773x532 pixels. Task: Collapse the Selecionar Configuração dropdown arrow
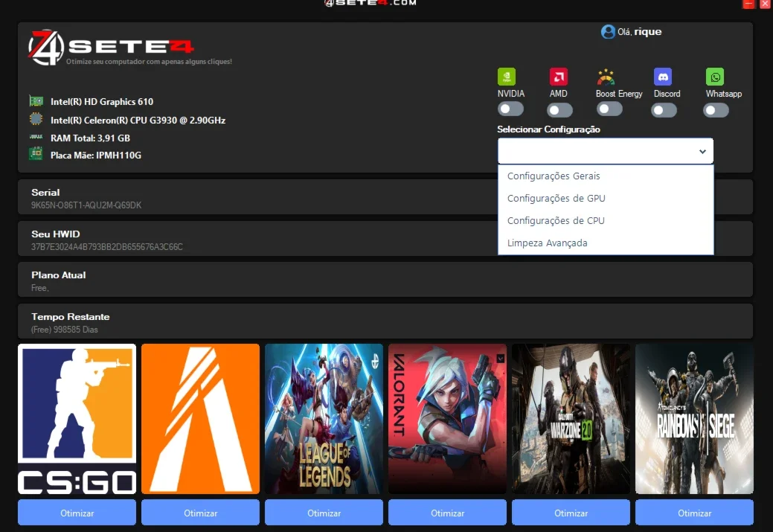pos(702,151)
